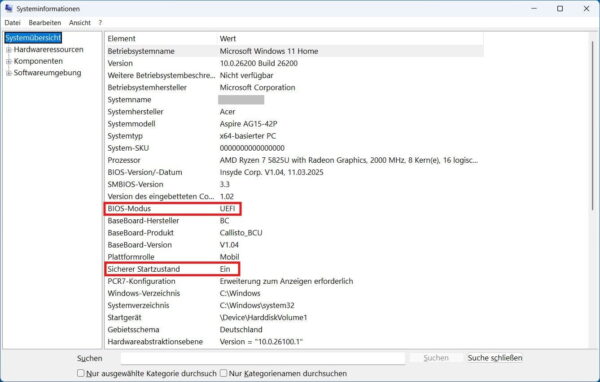Click the 'Deutschland' value

pos(241,330)
